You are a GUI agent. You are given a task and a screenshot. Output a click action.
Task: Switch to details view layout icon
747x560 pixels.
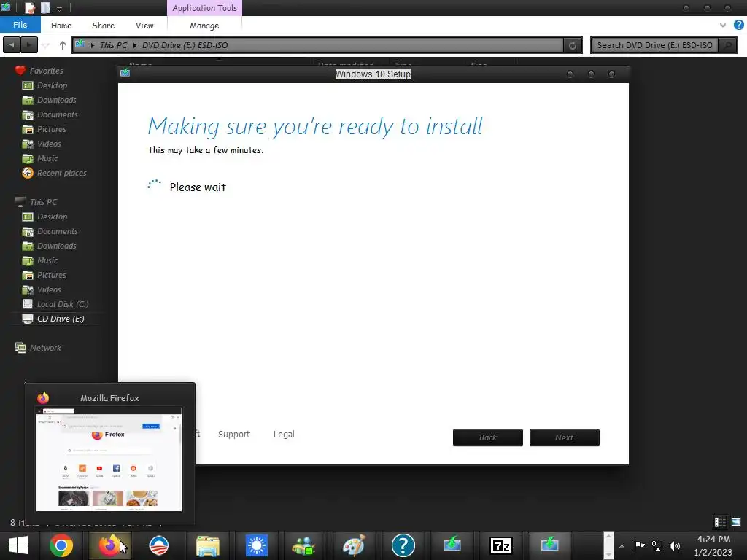[720, 522]
